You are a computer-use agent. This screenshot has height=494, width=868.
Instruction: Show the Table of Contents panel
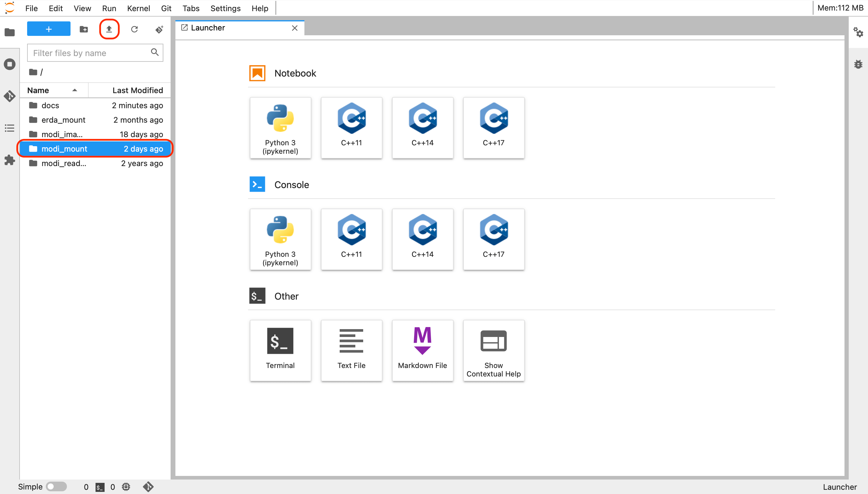click(x=10, y=128)
